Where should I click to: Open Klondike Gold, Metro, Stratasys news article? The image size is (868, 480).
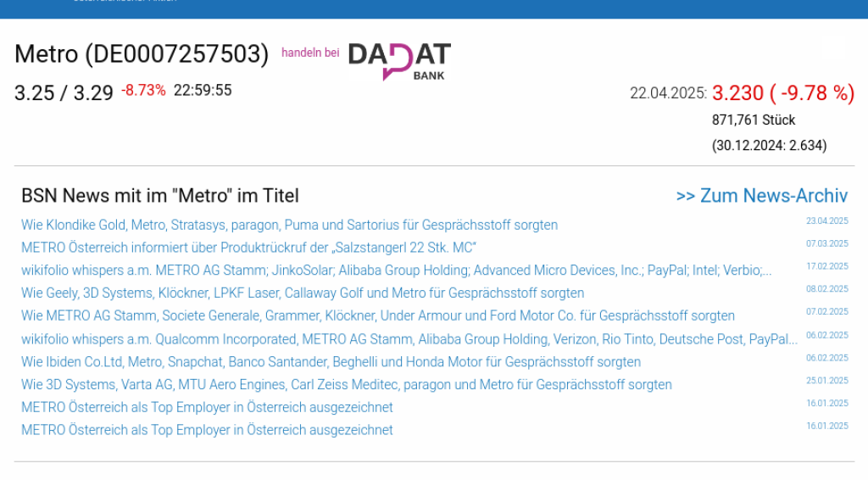click(x=289, y=225)
